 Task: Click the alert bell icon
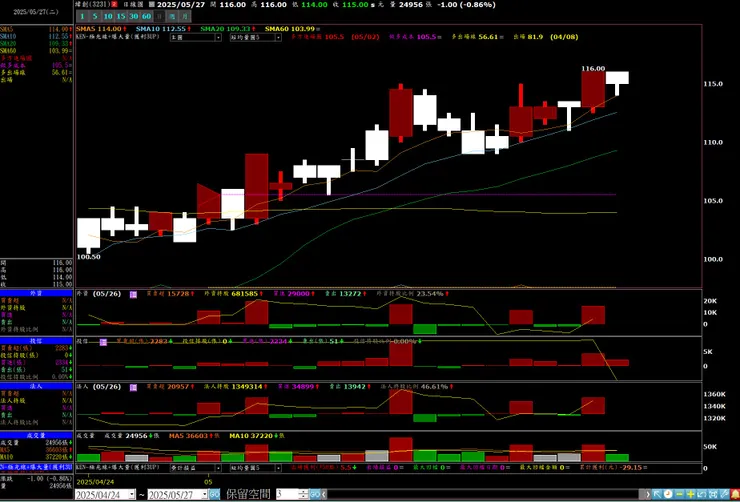pyautogui.click(x=735, y=494)
